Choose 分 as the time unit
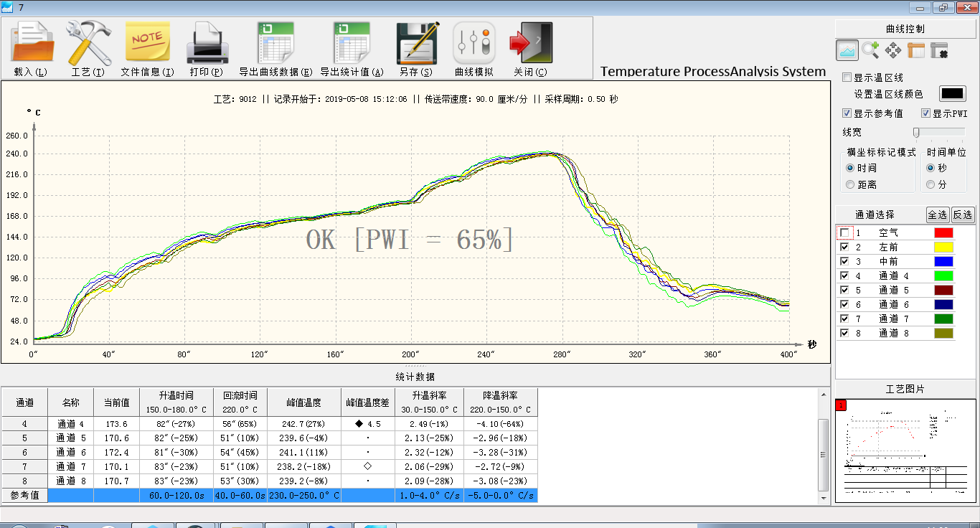This screenshot has height=528, width=980. tap(930, 184)
